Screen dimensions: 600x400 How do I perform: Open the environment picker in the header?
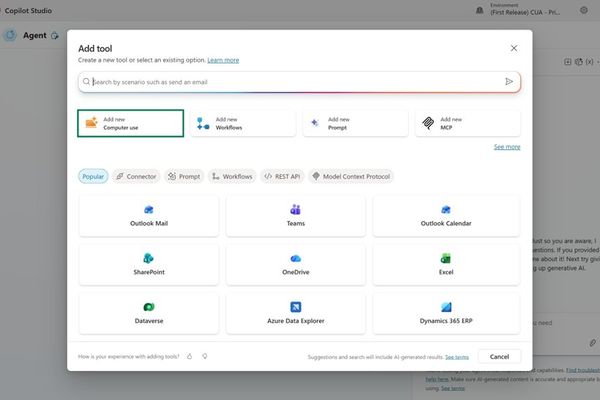tap(525, 10)
